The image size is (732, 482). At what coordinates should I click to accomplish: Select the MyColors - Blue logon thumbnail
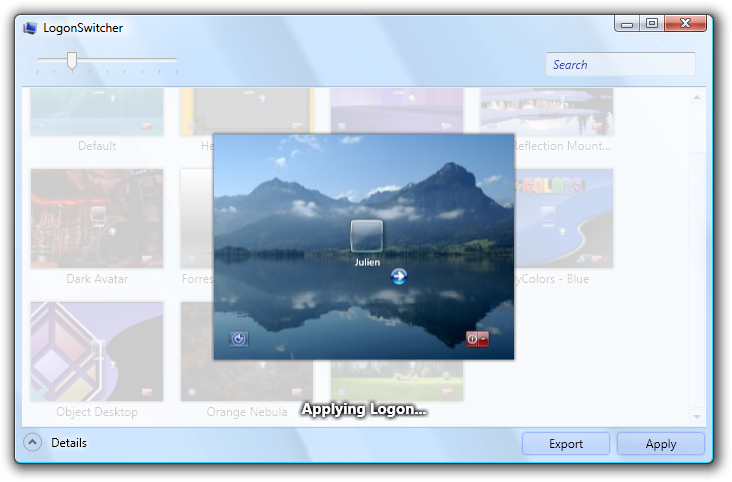click(x=563, y=219)
